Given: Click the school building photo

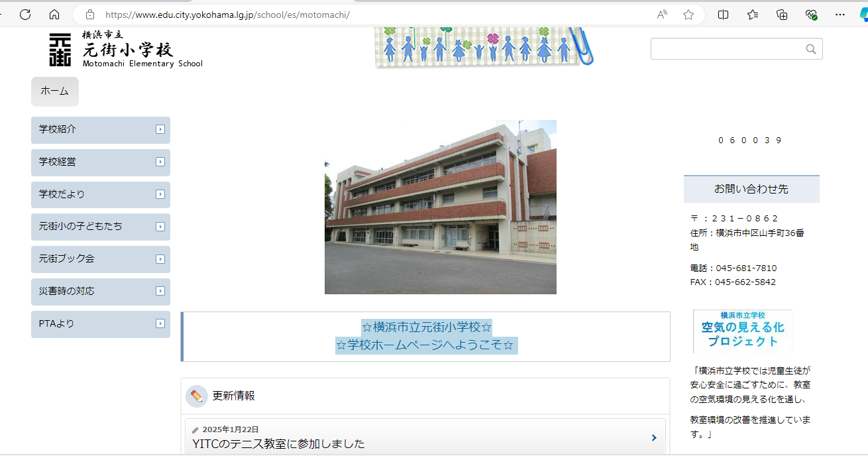Looking at the screenshot, I should click(x=441, y=207).
